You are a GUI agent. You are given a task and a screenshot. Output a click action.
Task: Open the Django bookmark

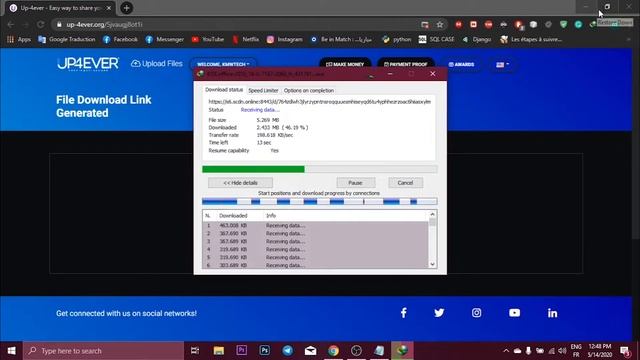(477, 39)
